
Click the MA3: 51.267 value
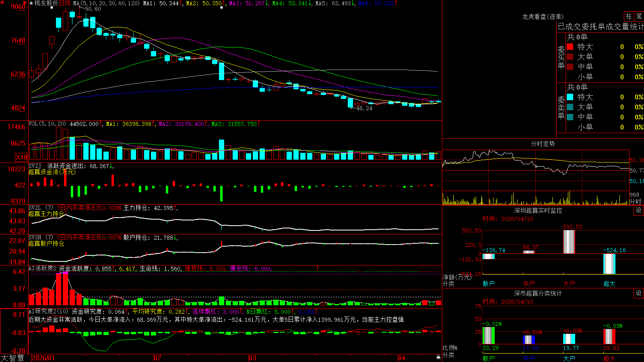(247, 3)
